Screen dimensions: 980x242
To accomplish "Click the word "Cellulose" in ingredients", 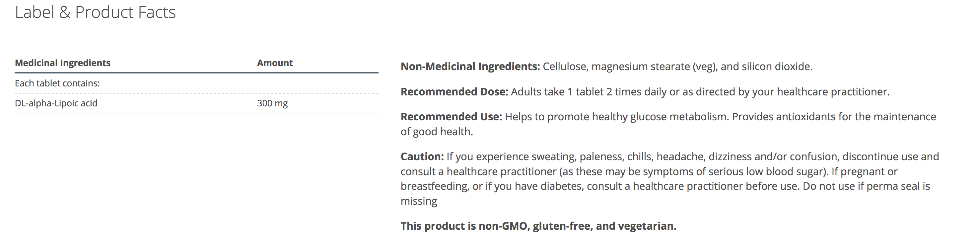I will tap(565, 67).
